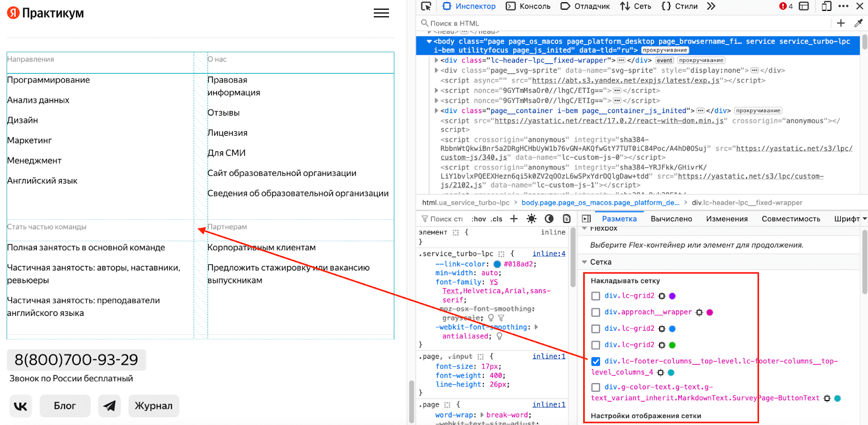Expand the page__svg-sprite div node
This screenshot has height=425, width=868.
click(436, 70)
